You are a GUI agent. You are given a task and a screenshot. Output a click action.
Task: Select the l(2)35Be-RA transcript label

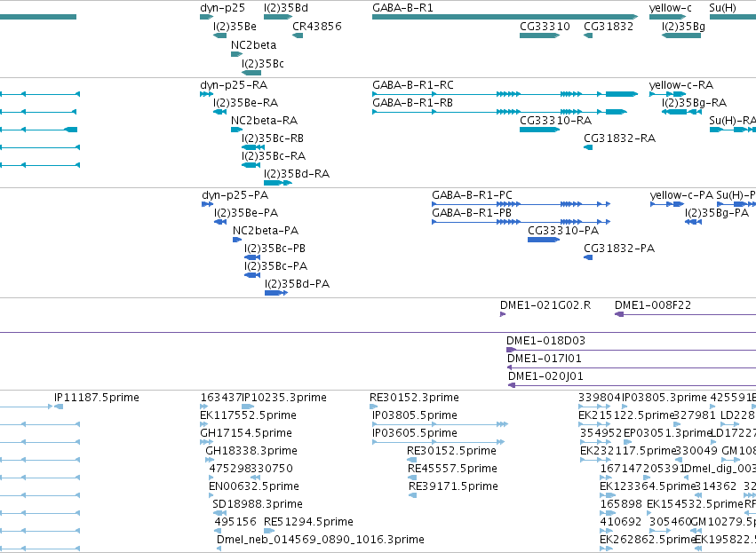click(245, 103)
